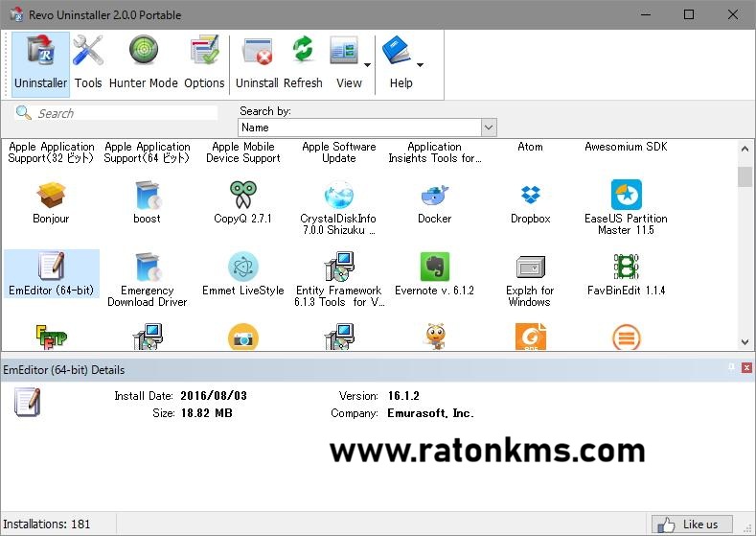Viewport: 756px width, 536px height.
Task: Maximize the Revo Uninstaller window
Action: tap(689, 14)
